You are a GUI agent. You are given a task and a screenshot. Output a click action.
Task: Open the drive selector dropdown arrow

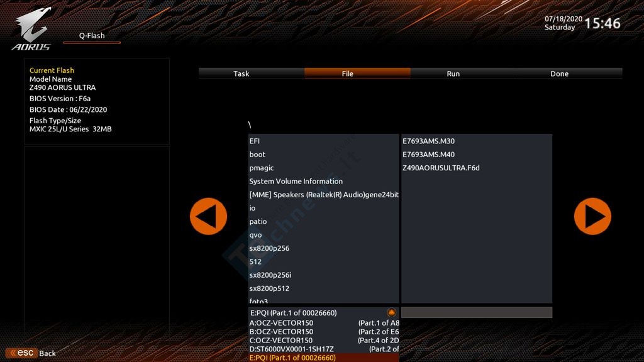[x=391, y=312]
